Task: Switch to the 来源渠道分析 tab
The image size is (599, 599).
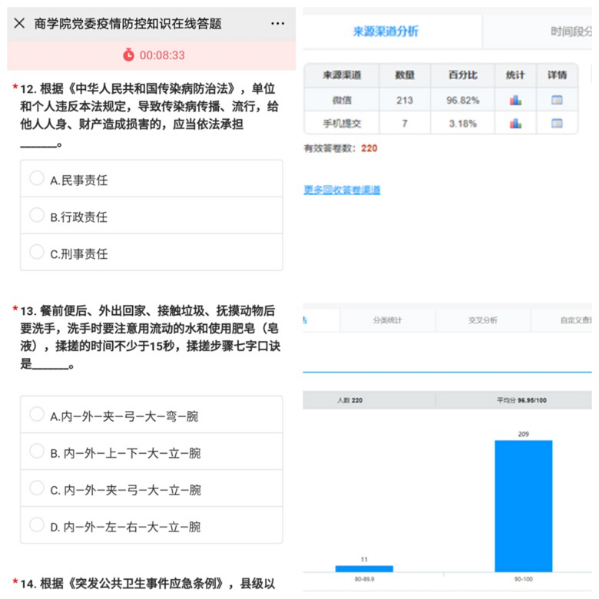Action: (x=385, y=31)
